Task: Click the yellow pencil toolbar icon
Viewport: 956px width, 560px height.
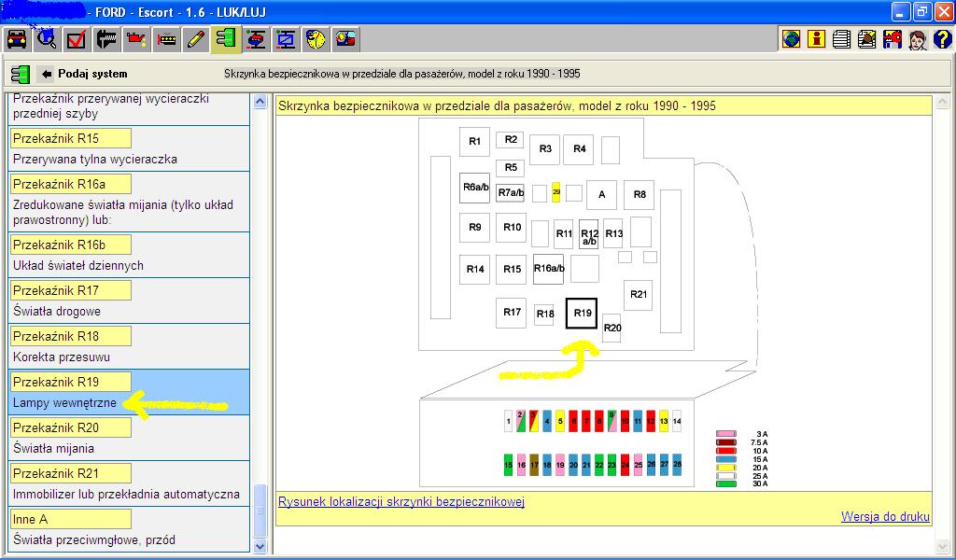Action: click(196, 39)
